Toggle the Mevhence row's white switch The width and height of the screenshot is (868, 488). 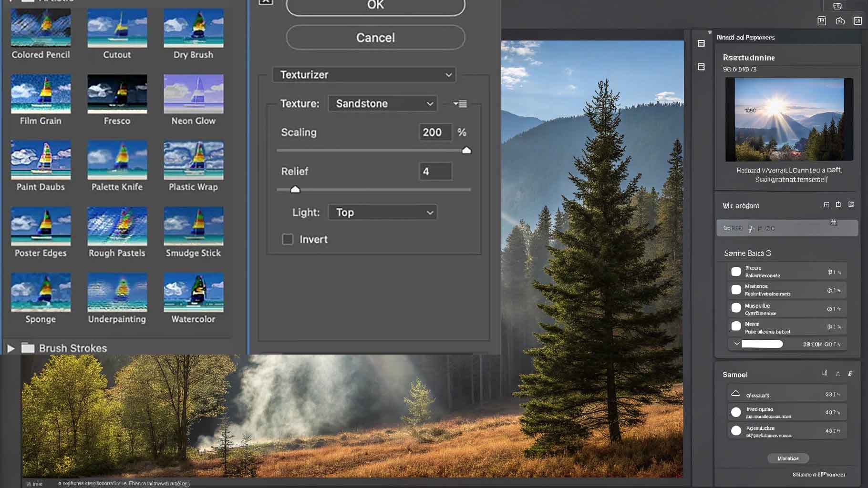pos(736,290)
